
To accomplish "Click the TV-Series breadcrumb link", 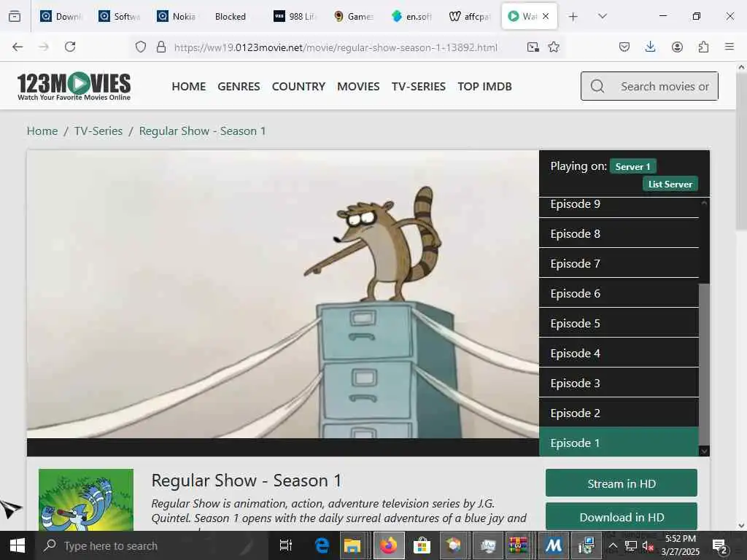I will 98,131.
